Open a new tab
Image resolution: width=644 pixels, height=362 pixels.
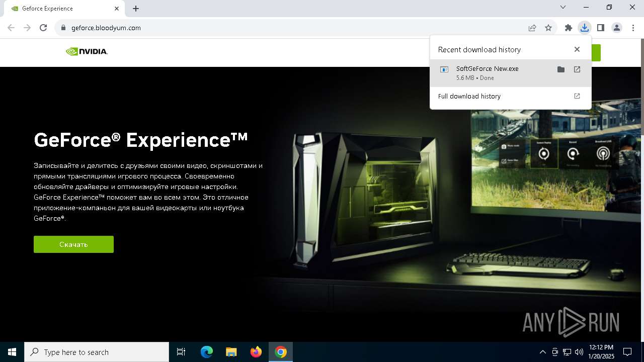(136, 9)
